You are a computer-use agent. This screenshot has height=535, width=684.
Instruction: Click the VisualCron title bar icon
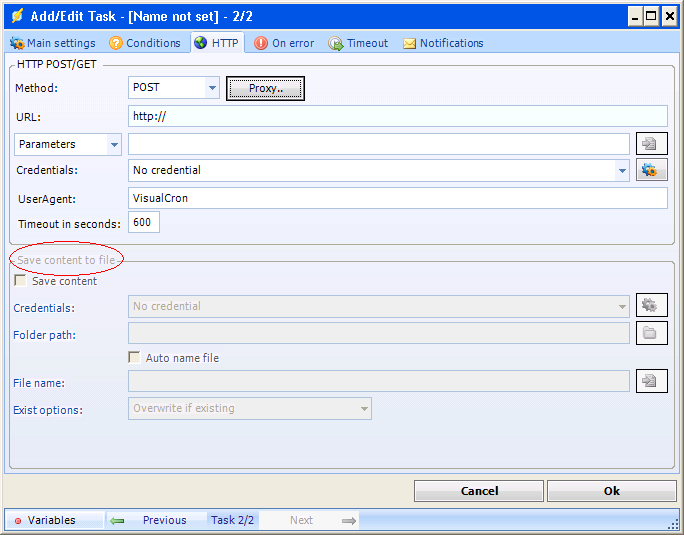(x=17, y=16)
